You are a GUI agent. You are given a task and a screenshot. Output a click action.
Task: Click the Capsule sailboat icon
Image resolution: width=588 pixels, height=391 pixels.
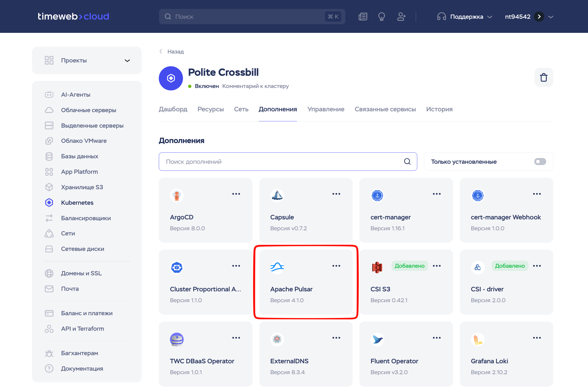click(x=277, y=195)
